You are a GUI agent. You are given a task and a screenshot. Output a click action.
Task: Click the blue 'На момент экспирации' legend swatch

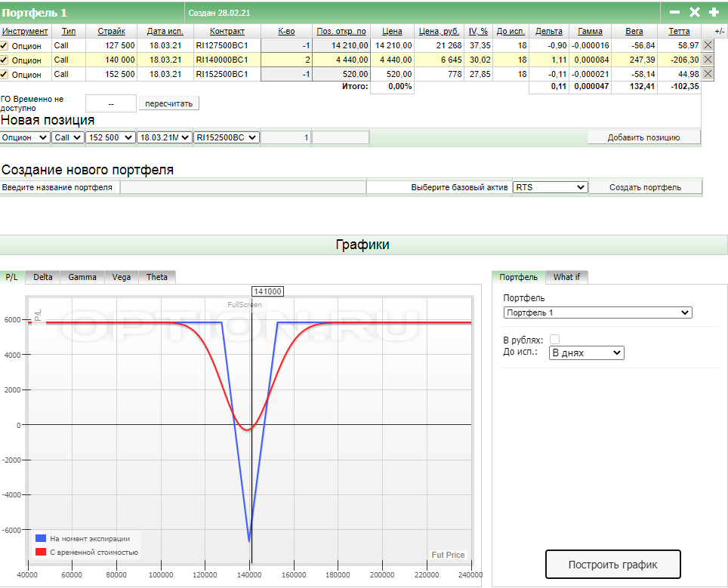click(41, 538)
